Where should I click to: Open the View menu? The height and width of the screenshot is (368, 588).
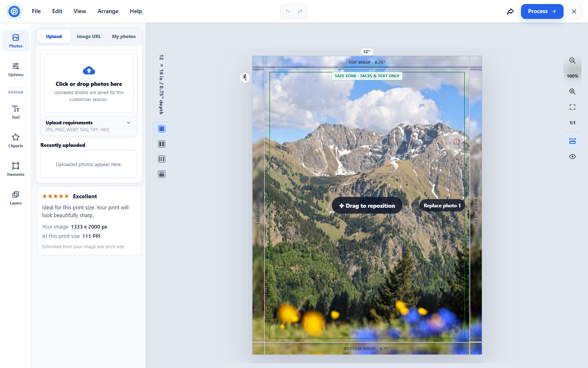tap(80, 11)
